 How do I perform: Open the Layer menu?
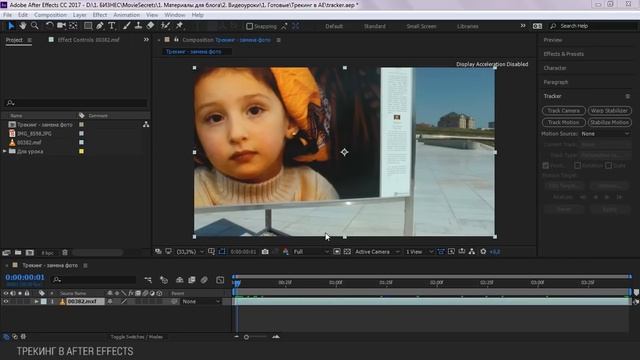(x=80, y=15)
